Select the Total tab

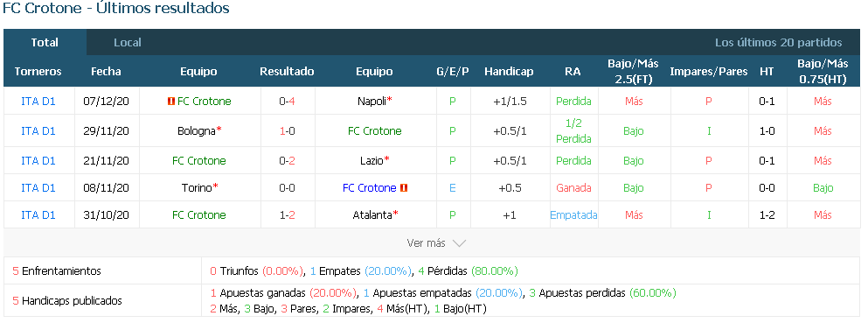[45, 43]
